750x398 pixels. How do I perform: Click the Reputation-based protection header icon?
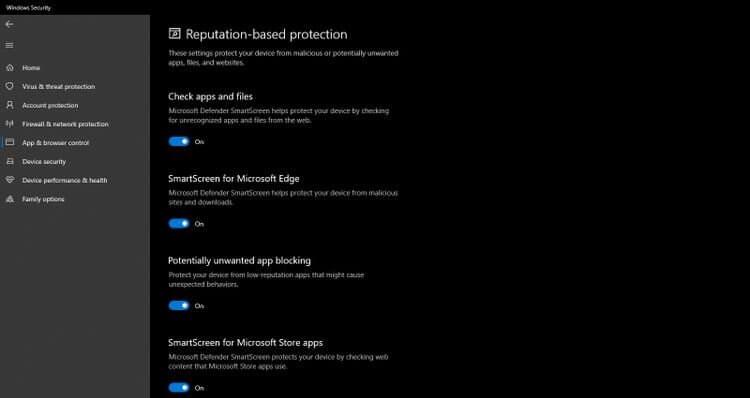tap(175, 33)
